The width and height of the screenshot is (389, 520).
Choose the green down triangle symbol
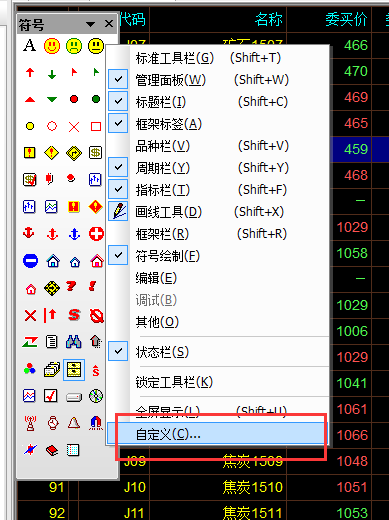[52, 99]
